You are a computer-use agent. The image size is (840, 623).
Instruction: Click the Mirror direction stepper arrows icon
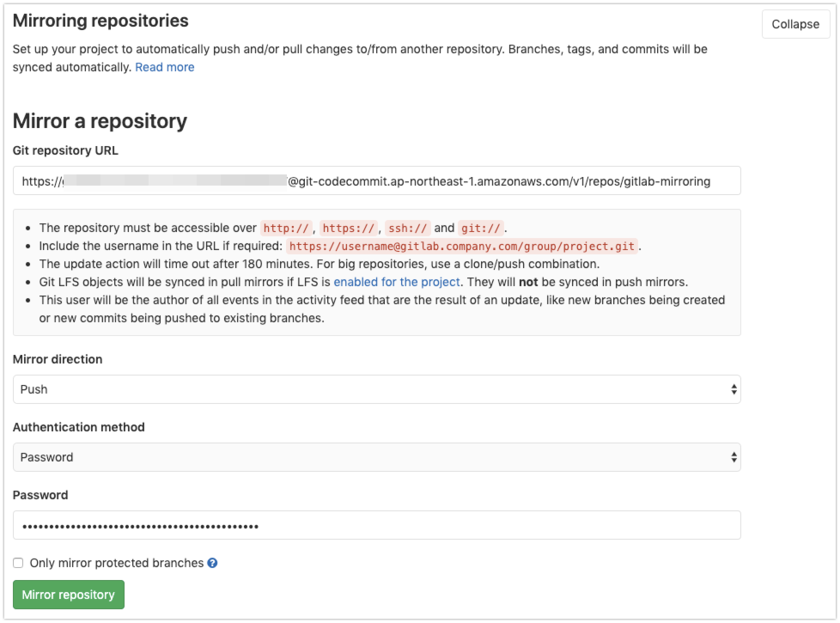point(734,389)
